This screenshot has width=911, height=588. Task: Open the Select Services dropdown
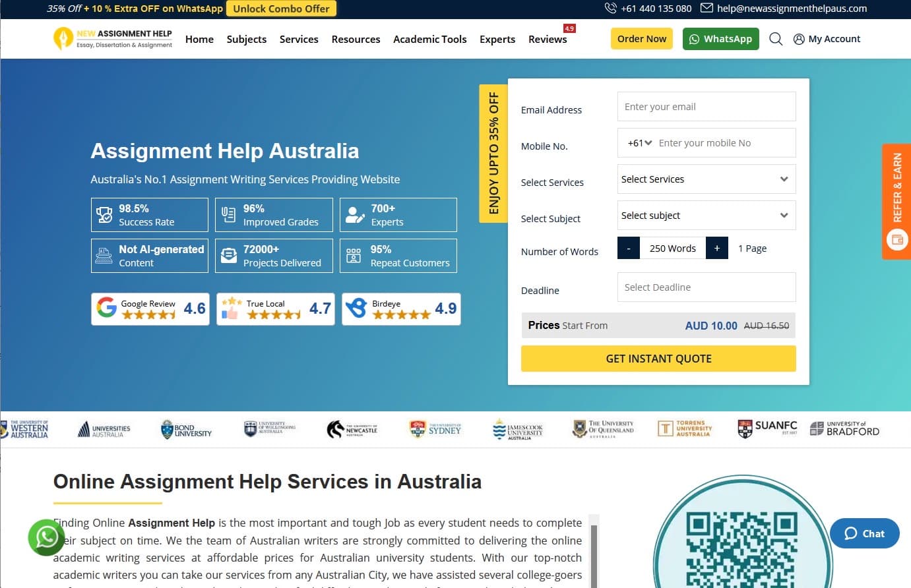click(706, 179)
